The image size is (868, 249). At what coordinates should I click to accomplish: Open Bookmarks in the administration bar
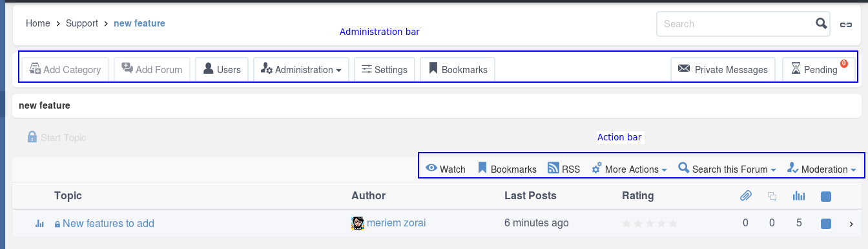457,69
